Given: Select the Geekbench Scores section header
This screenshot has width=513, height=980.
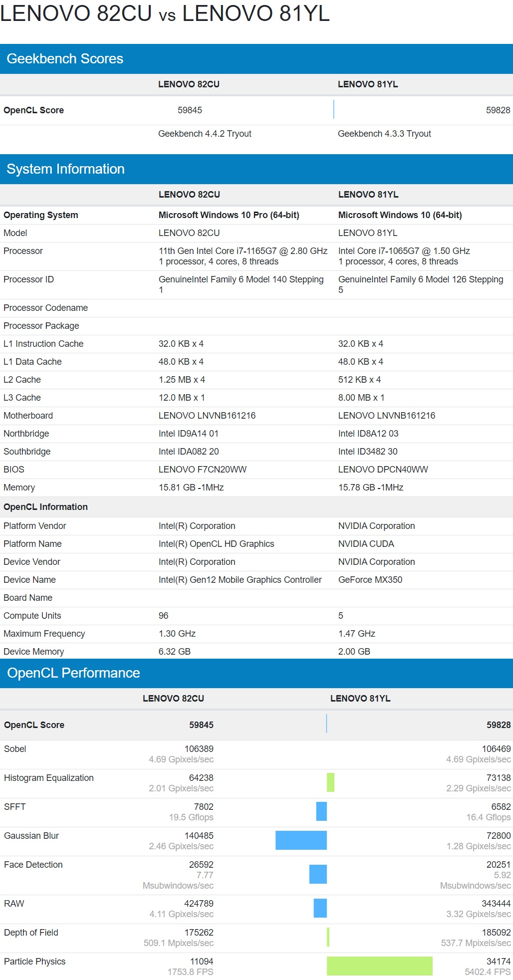Looking at the screenshot, I should click(256, 59).
